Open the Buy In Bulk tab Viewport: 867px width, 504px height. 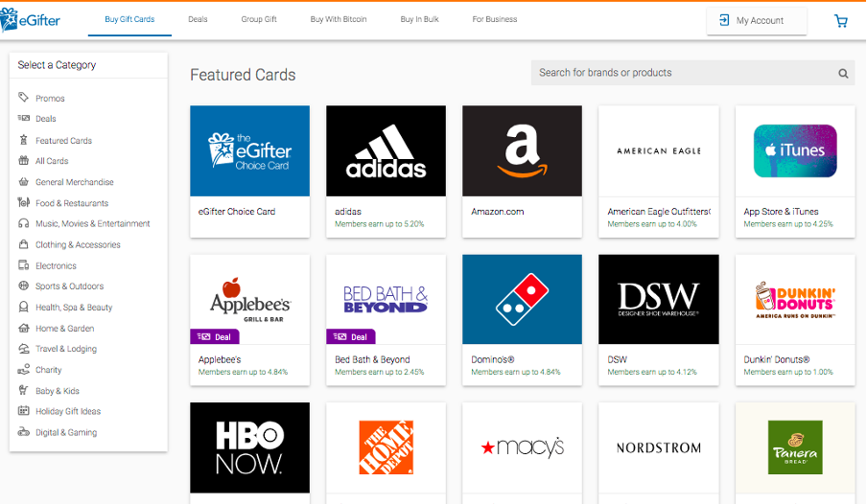[x=419, y=19]
